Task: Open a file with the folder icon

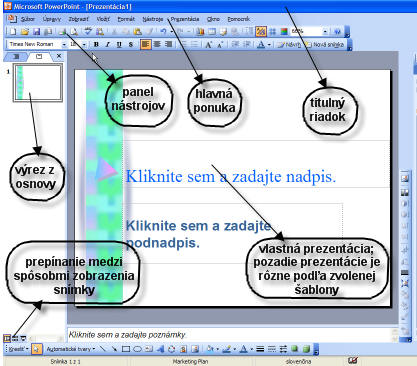Action: (x=24, y=32)
